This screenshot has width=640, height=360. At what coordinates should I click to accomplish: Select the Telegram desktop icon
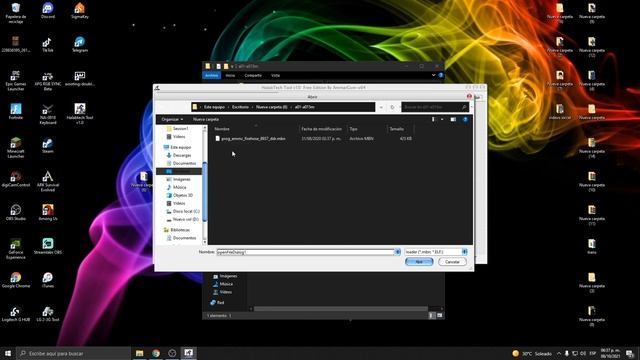(x=80, y=44)
